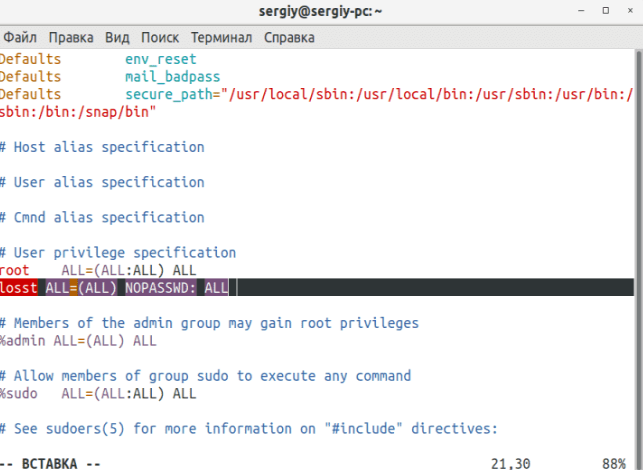Click the root ALL=(ALL:ALL) ALL line
Viewport: 643px width, 470px height.
pyautogui.click(x=98, y=271)
